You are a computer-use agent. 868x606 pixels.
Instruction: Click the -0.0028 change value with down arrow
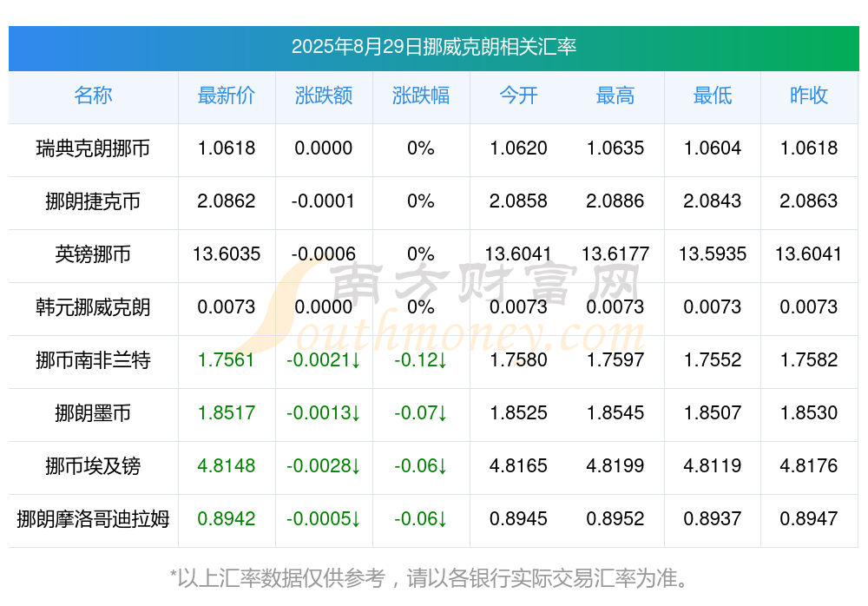[x=324, y=466]
